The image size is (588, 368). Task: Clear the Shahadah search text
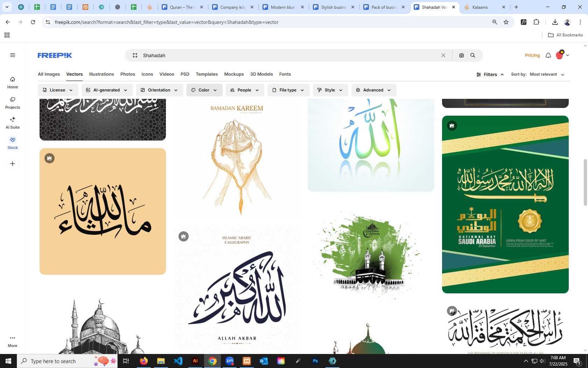point(443,55)
